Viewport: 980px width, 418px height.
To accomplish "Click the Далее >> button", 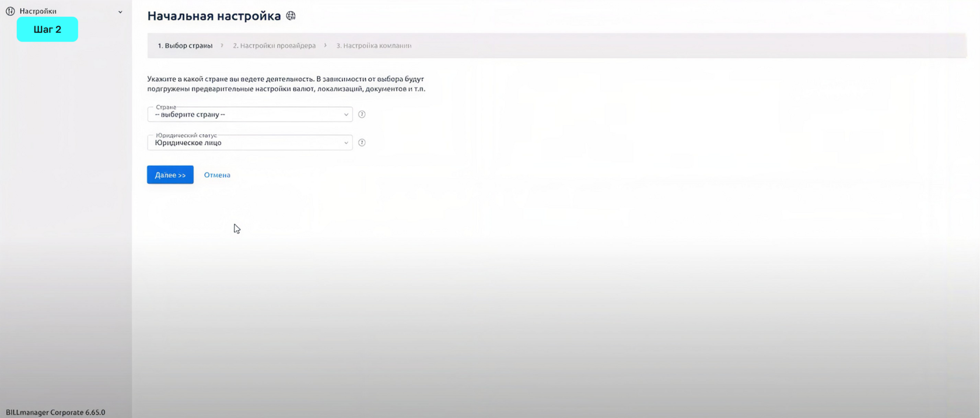I will 170,175.
